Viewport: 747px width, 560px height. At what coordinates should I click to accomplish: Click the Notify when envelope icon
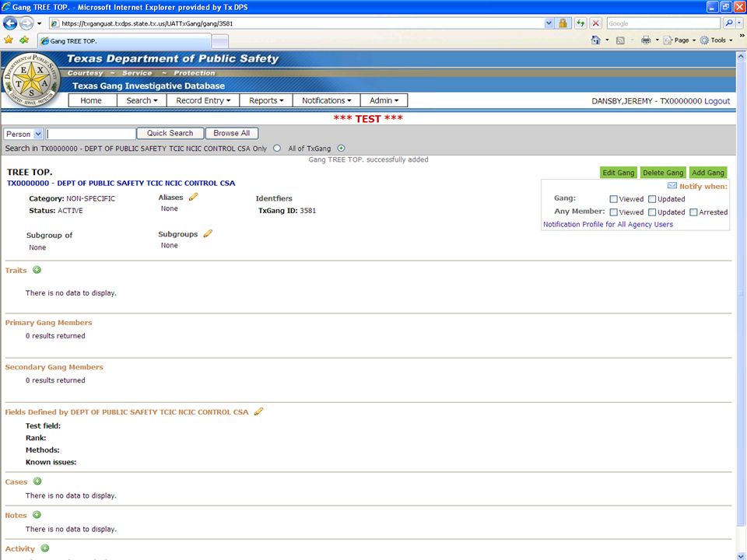[672, 185]
